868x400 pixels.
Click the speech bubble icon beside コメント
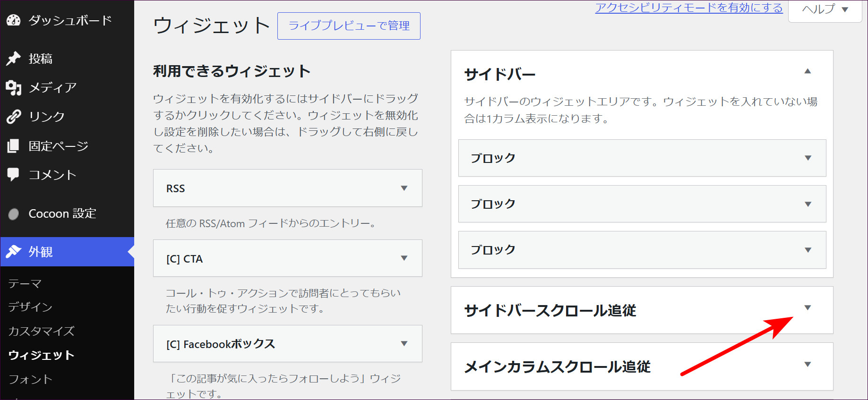[14, 175]
